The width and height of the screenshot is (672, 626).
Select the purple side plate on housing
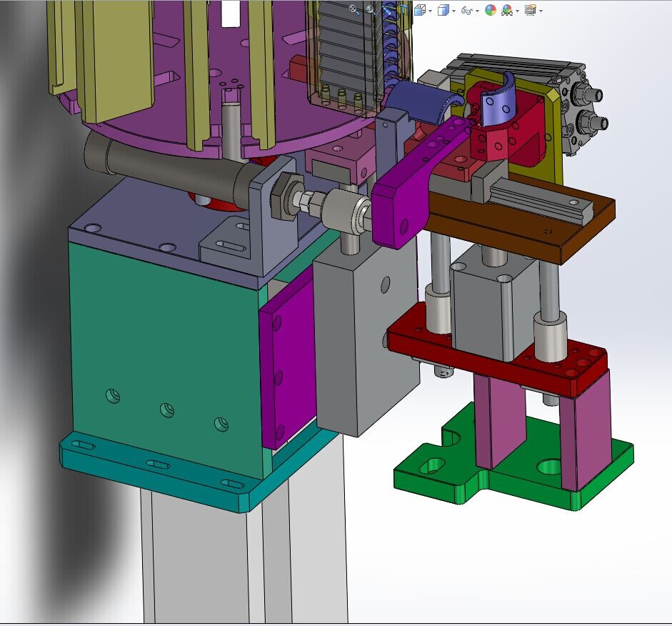(x=288, y=360)
